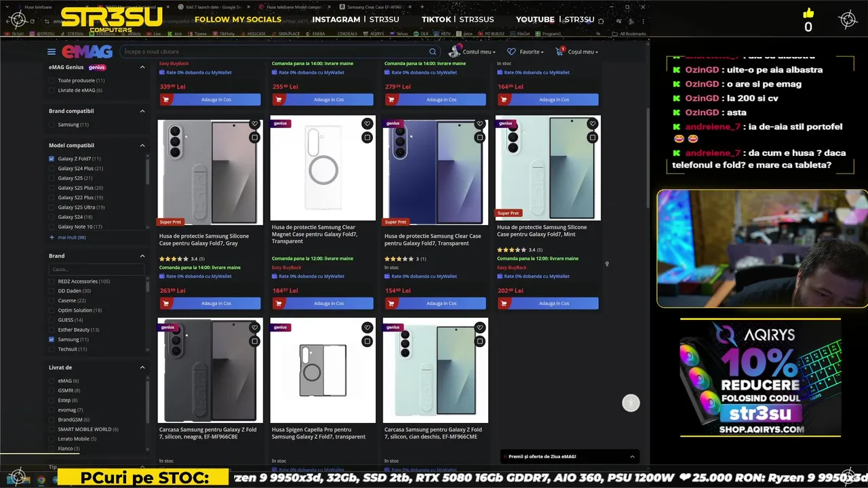Click the search magnifier icon
868x488 pixels.
click(433, 52)
